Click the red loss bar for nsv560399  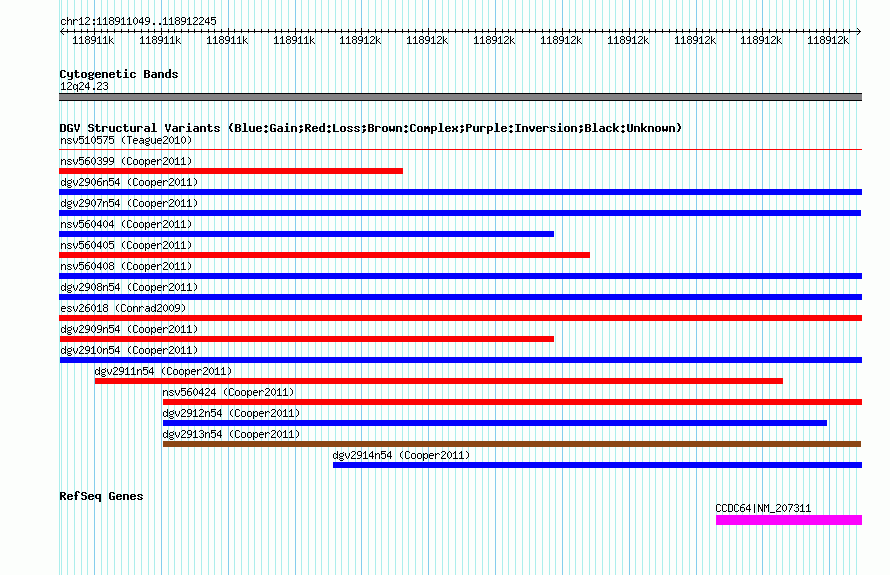coord(231,171)
